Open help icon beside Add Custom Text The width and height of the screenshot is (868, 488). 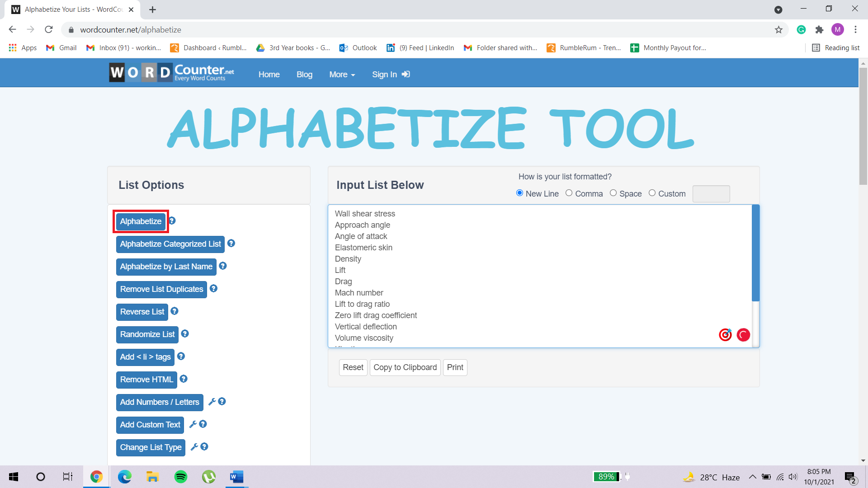click(203, 424)
